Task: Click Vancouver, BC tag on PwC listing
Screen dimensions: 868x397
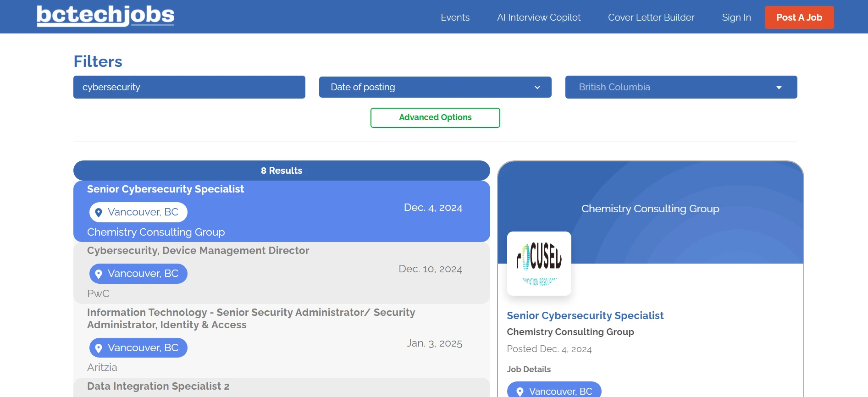Action: [138, 274]
